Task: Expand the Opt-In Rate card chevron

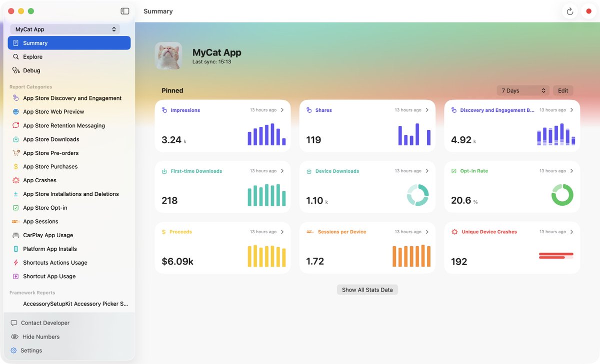Action: pyautogui.click(x=571, y=171)
